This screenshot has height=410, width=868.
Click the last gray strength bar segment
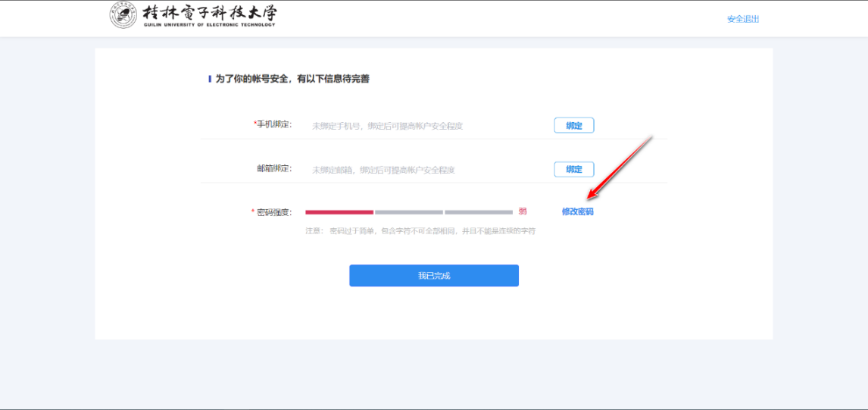tap(479, 212)
